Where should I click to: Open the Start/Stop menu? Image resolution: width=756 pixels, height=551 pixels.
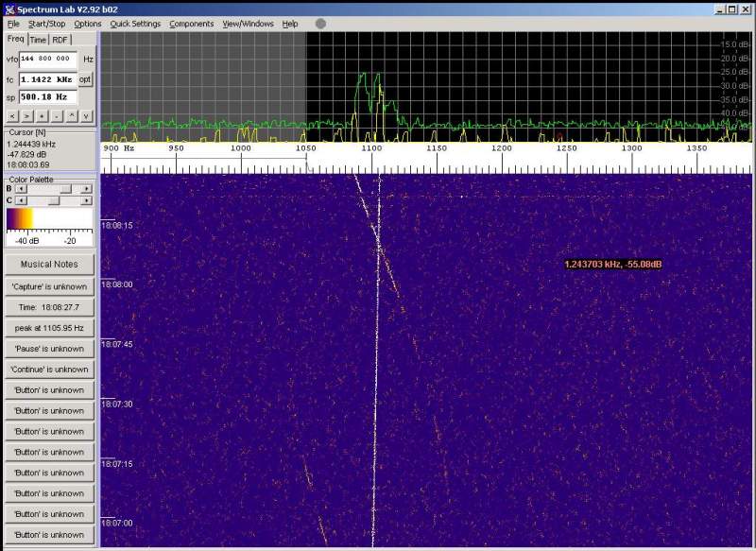[46, 24]
